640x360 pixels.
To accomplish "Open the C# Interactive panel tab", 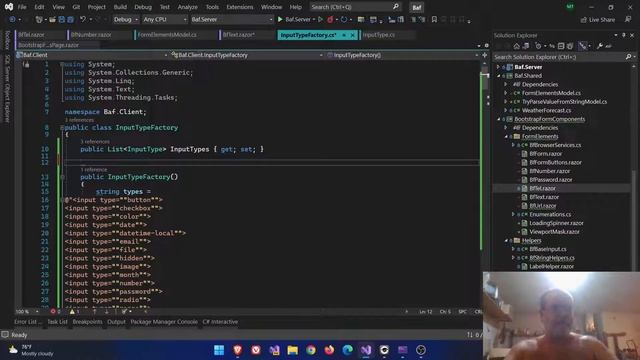I will coord(220,322).
